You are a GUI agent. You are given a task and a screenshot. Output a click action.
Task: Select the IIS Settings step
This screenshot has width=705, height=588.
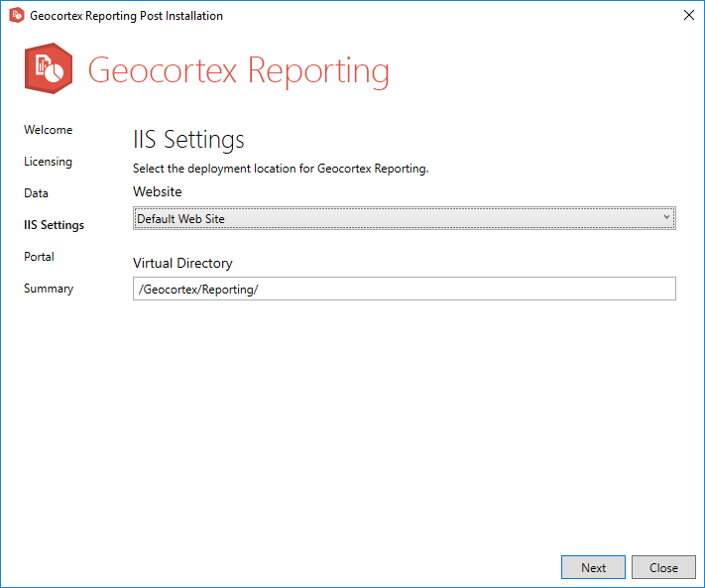point(54,225)
